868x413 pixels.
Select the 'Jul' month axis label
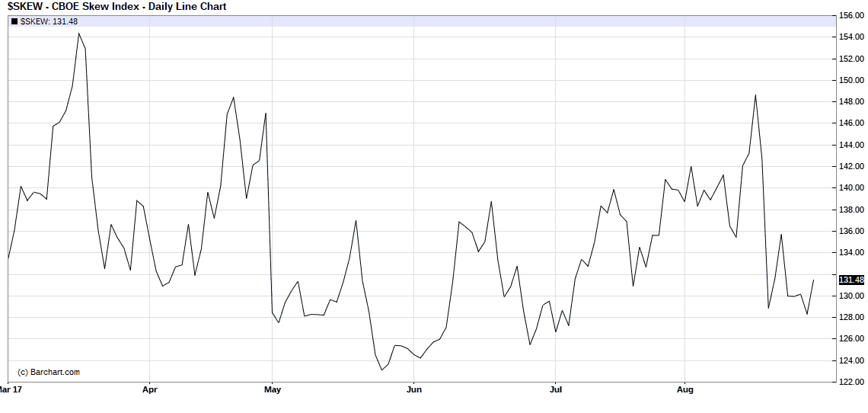pyautogui.click(x=555, y=389)
